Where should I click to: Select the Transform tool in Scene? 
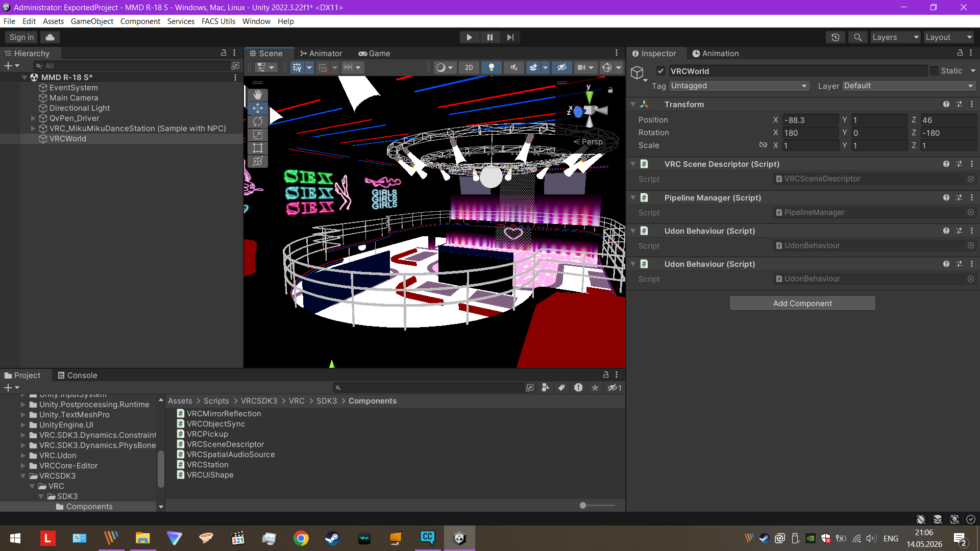(x=258, y=161)
